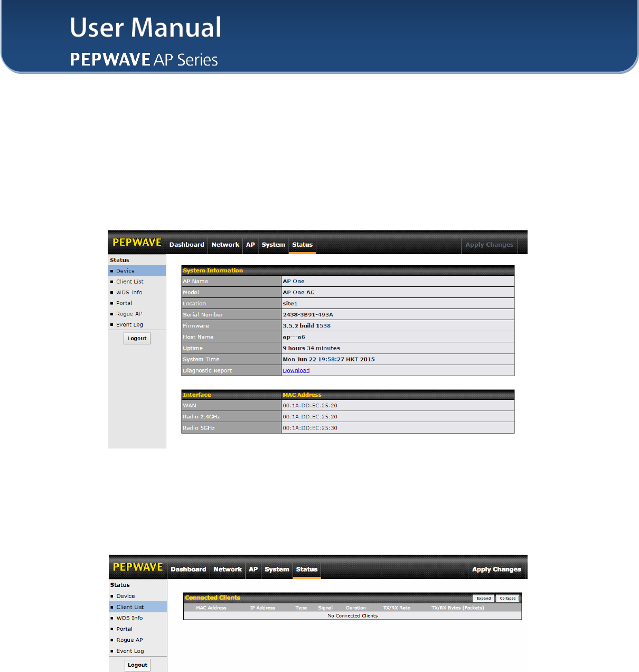The image size is (639, 672).
Task: Select the Model value 'AP One AC'
Action: coord(298,293)
